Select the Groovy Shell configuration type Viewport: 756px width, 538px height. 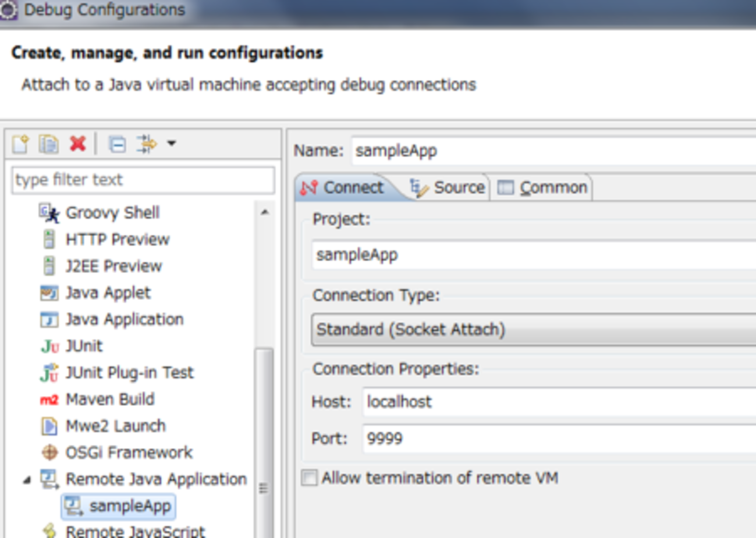(x=112, y=213)
